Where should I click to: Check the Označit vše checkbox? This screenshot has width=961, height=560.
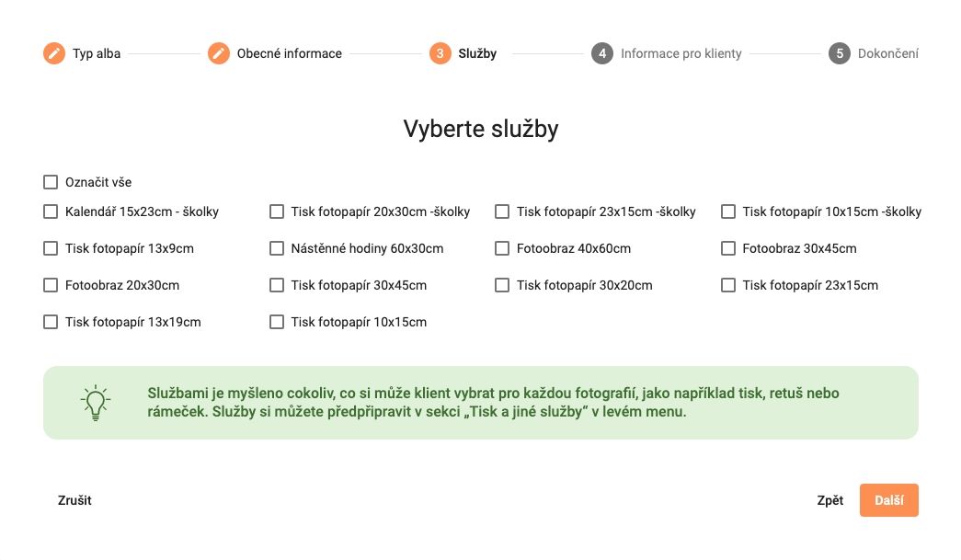(51, 182)
